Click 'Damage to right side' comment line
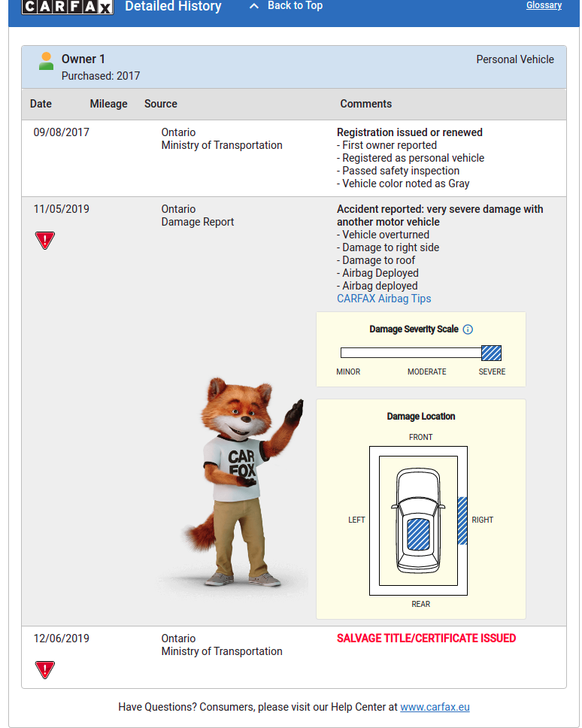The image size is (582, 728). pos(388,247)
